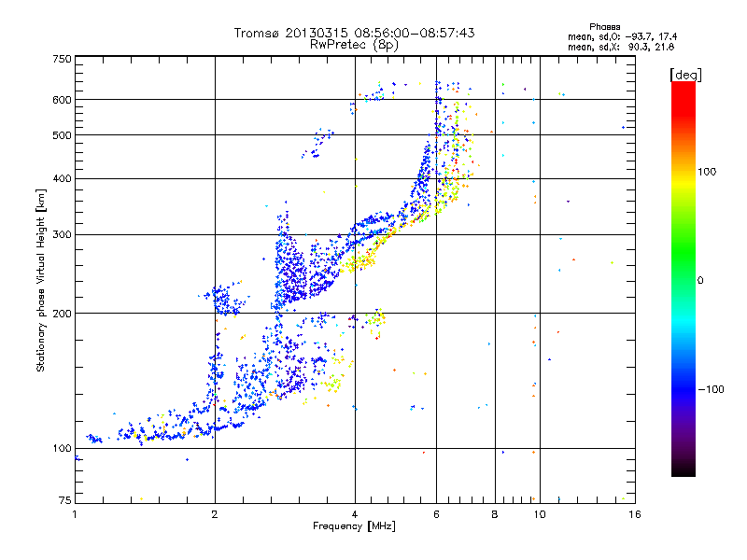The image size is (747, 560).
Task: Click the x-axis tick label '8'
Action: point(495,514)
